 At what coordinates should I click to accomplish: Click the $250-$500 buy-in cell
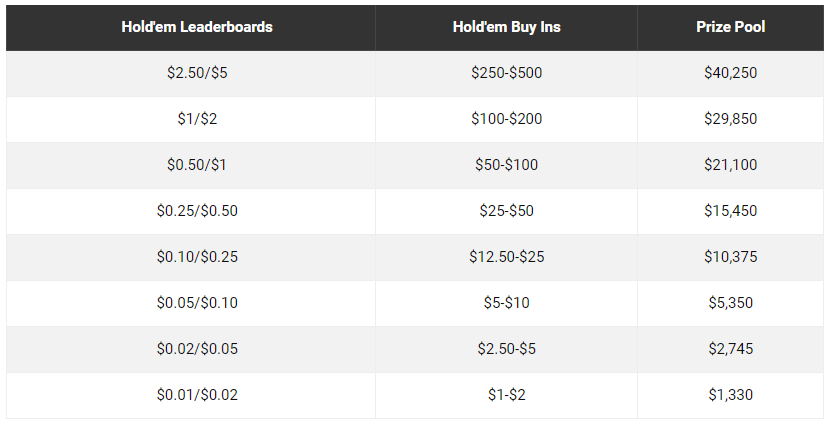(507, 73)
